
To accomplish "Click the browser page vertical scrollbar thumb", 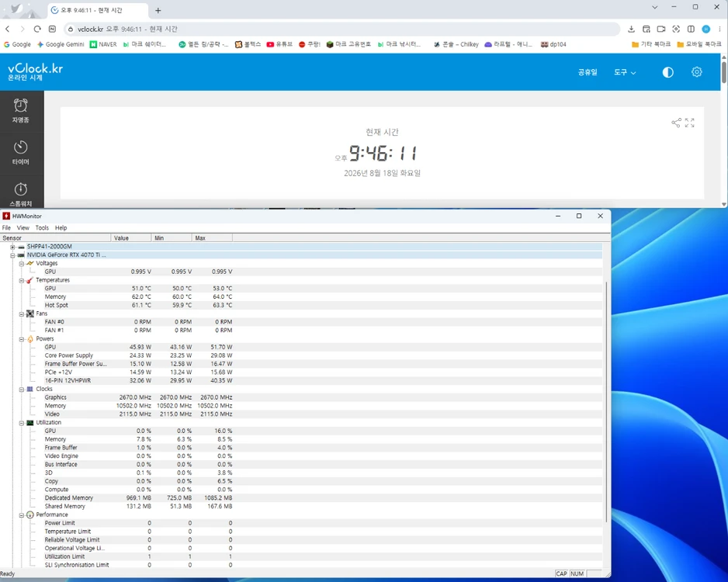I will [724, 72].
